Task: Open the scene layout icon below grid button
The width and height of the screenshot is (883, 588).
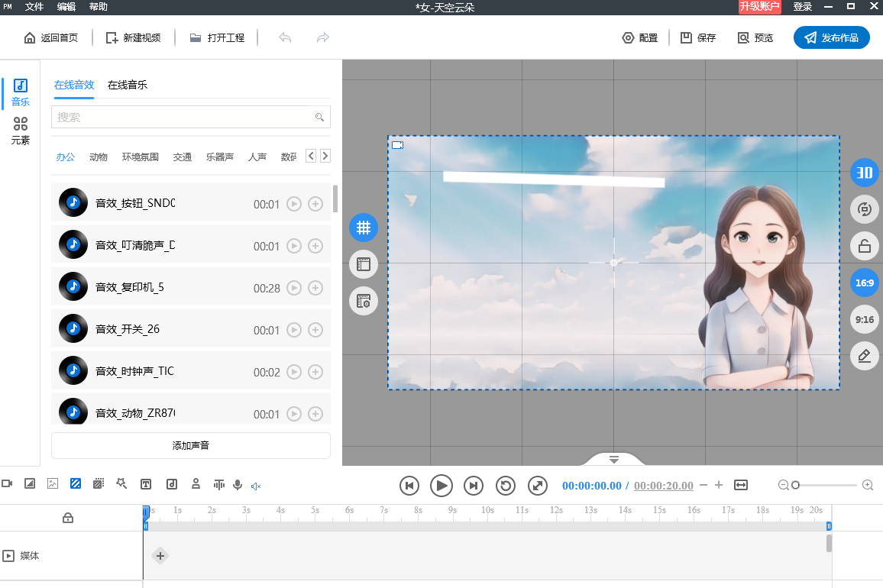Action: (364, 264)
